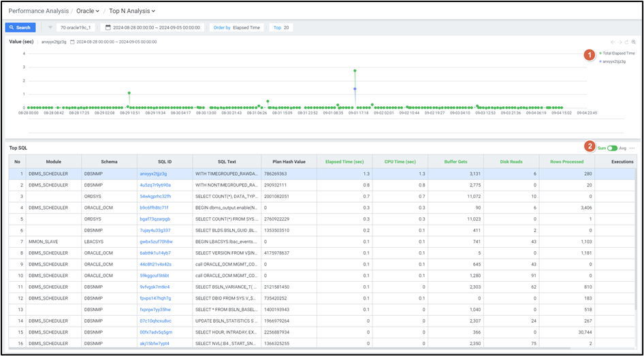The width and height of the screenshot is (644, 356).
Task: Toggle the Sum/Avg switch
Action: tap(613, 148)
